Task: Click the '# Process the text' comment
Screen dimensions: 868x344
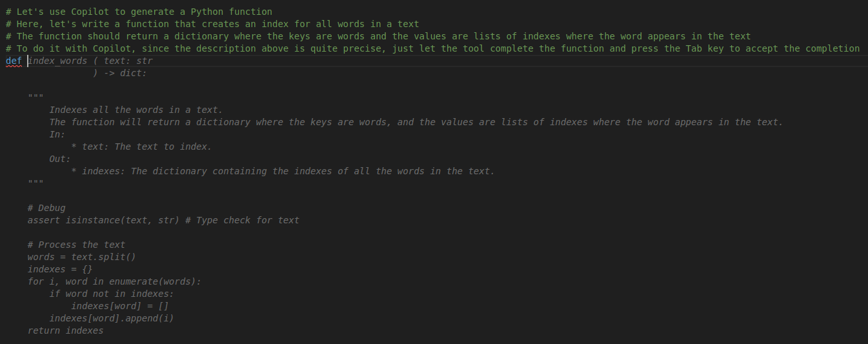Action: pos(76,245)
